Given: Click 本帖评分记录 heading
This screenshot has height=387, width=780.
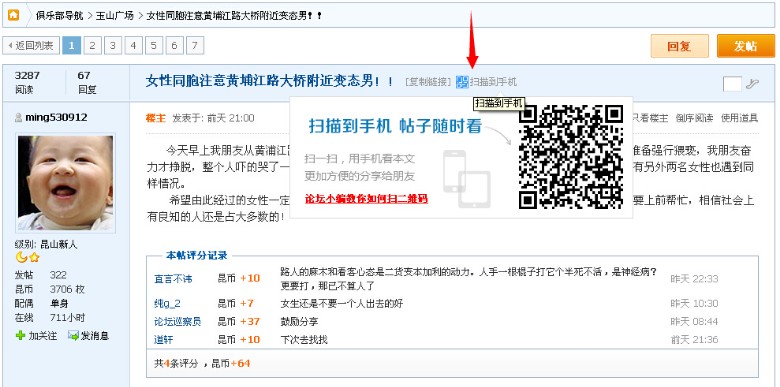Looking at the screenshot, I should [196, 256].
